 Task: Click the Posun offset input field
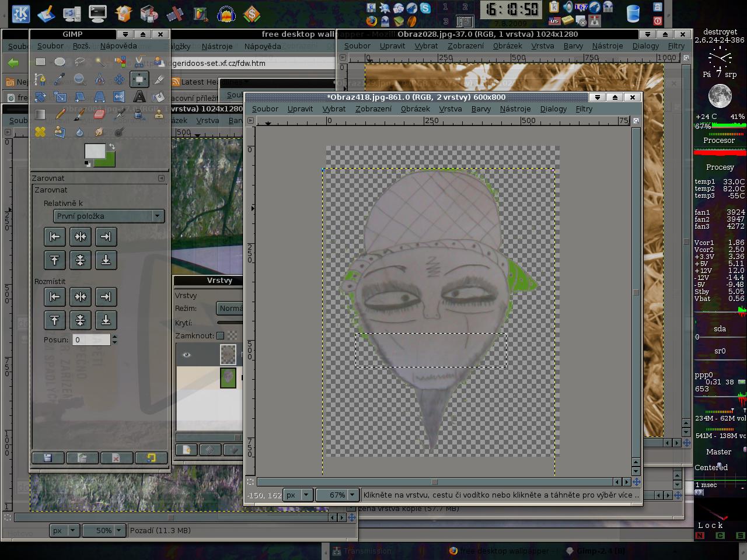91,339
